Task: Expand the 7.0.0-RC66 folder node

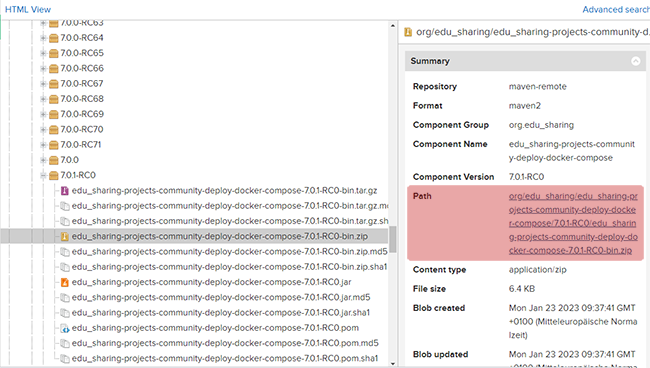Action: (x=43, y=68)
